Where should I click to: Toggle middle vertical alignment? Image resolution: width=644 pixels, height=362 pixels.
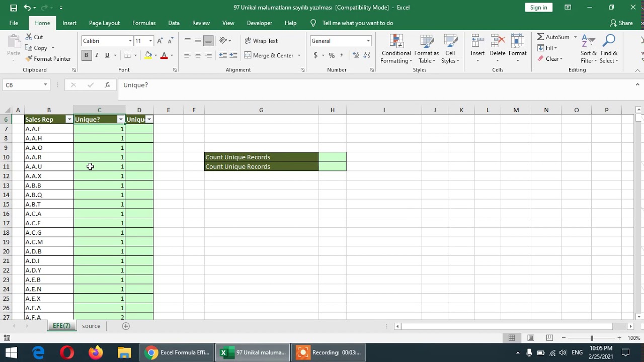(x=198, y=41)
